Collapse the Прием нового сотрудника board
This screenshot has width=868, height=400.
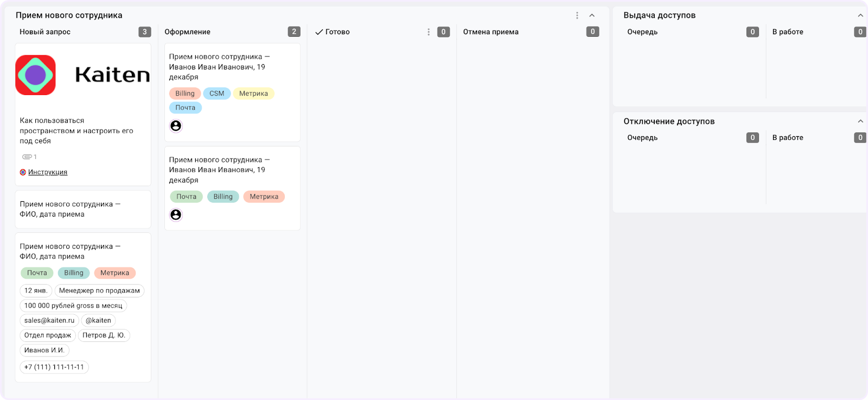click(x=592, y=16)
